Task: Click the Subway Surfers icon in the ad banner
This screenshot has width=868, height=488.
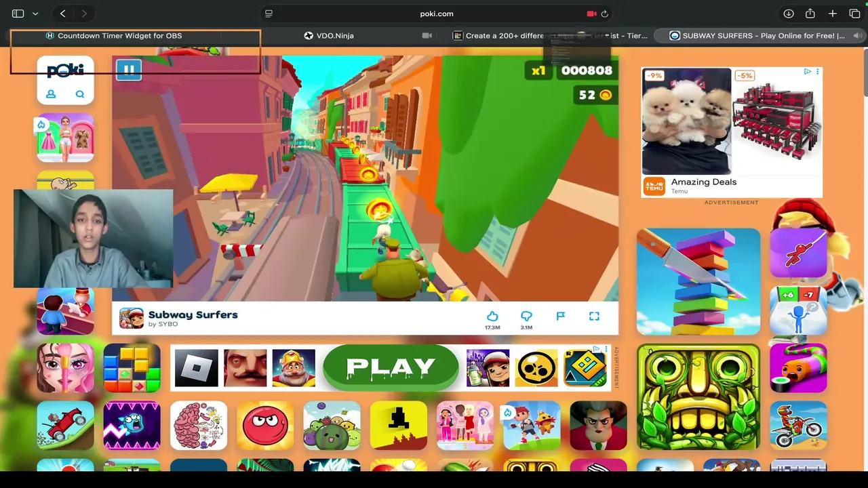Action: click(x=488, y=368)
